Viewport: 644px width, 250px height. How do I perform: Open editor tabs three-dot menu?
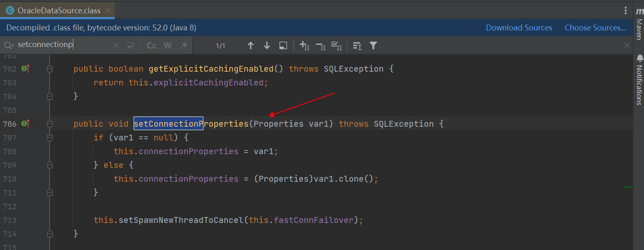[625, 10]
